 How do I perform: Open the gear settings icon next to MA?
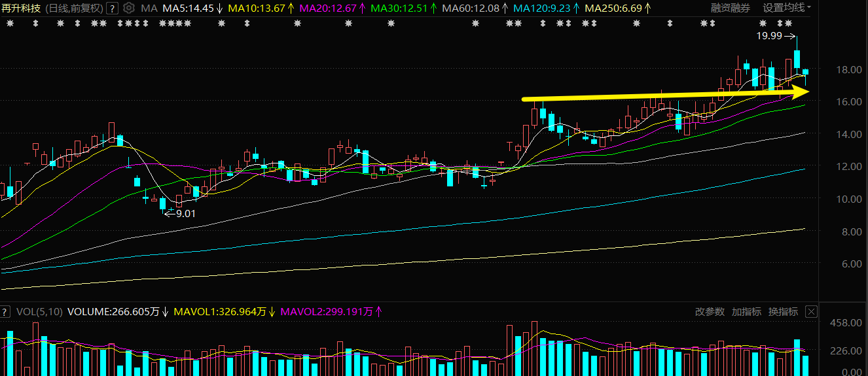pyautogui.click(x=128, y=9)
